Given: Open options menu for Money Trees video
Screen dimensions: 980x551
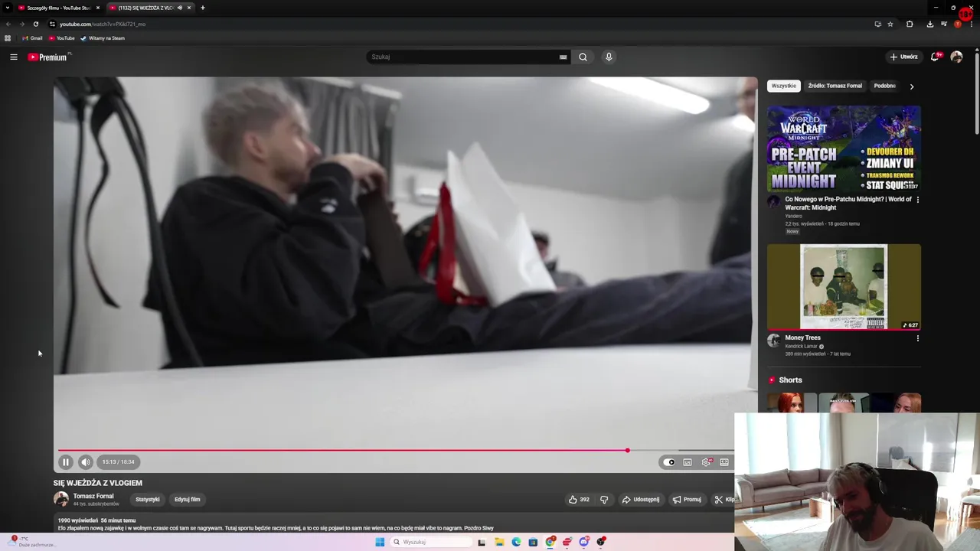Looking at the screenshot, I should (917, 338).
